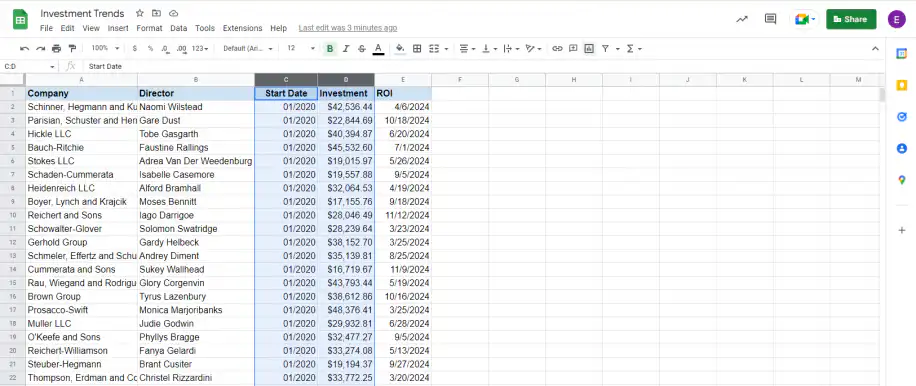
Task: Hide the menus with the collapse arrow
Action: (x=875, y=48)
